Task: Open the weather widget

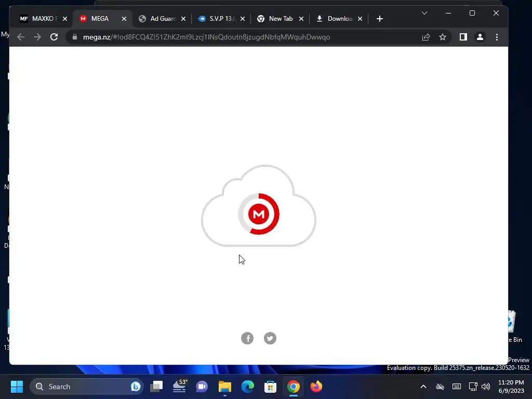Action: (179, 386)
